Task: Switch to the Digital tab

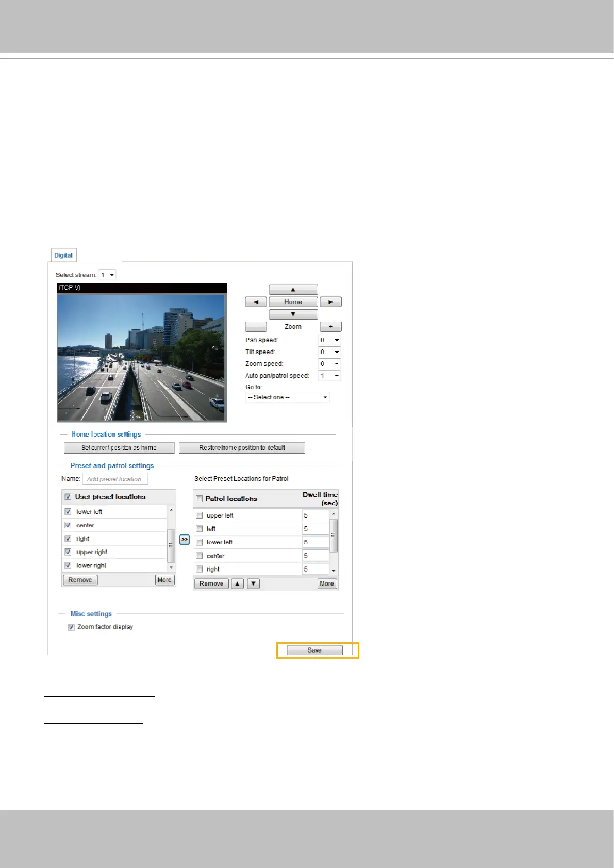Action: pos(63,255)
